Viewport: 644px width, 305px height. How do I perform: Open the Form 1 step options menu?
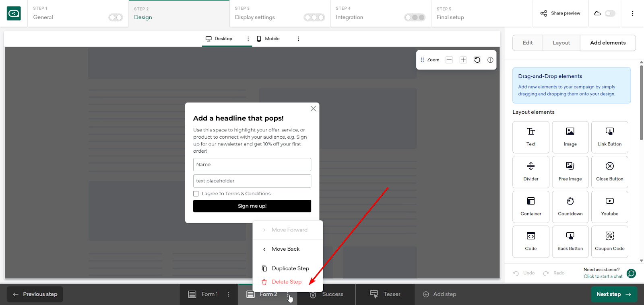click(229, 294)
